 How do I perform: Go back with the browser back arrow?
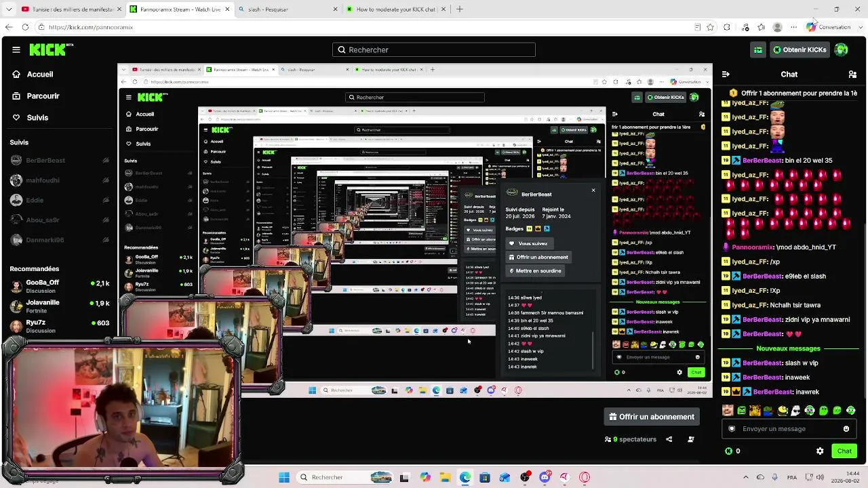(x=9, y=27)
